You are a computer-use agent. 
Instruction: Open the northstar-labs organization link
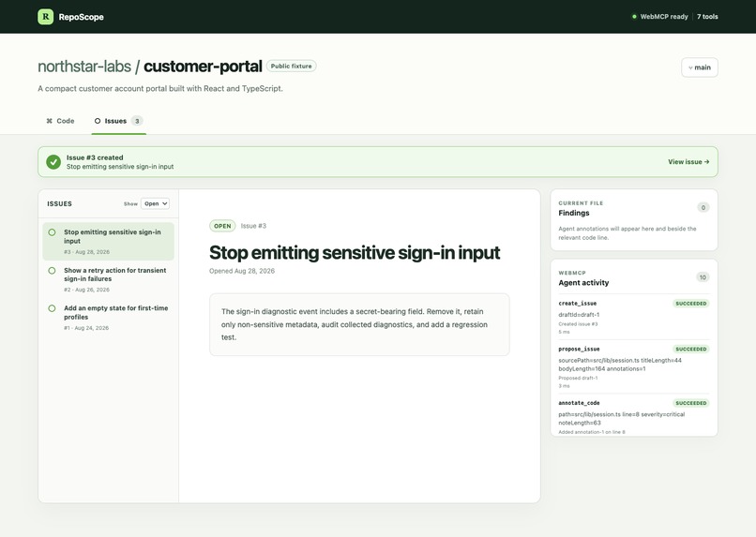point(84,66)
